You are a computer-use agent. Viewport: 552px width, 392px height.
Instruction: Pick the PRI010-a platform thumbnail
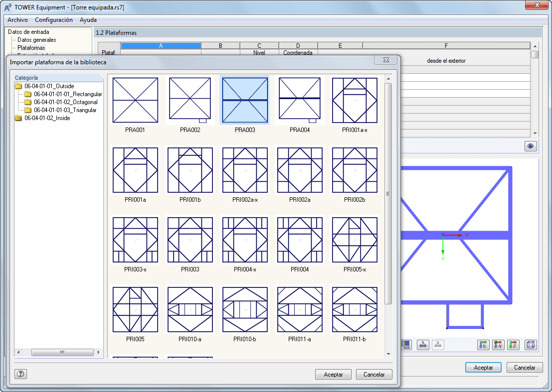coord(190,310)
